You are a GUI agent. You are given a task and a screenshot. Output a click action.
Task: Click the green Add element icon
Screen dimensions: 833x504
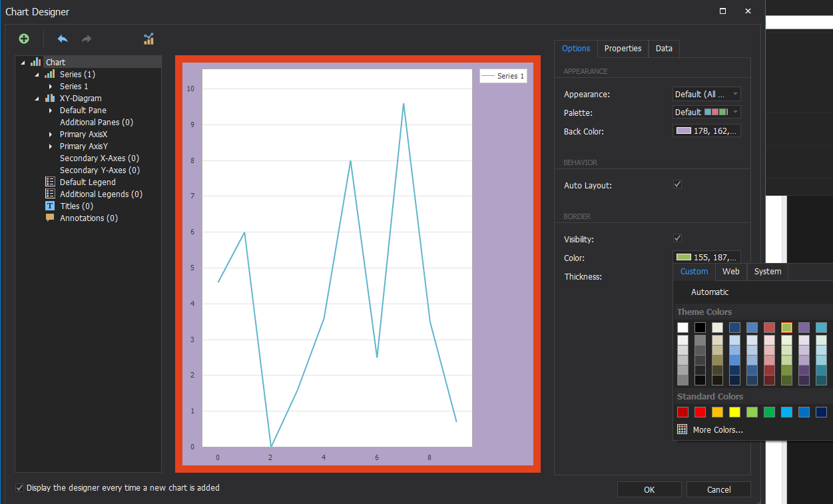pyautogui.click(x=24, y=39)
